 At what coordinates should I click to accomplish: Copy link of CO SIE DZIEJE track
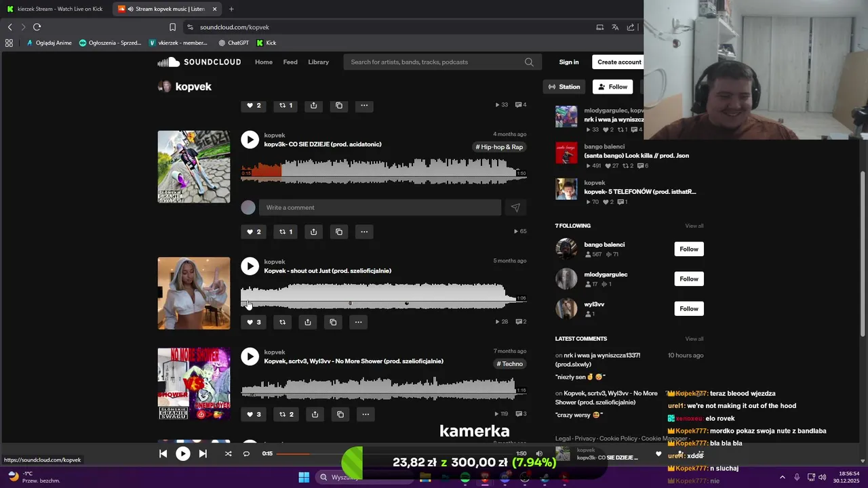click(339, 232)
